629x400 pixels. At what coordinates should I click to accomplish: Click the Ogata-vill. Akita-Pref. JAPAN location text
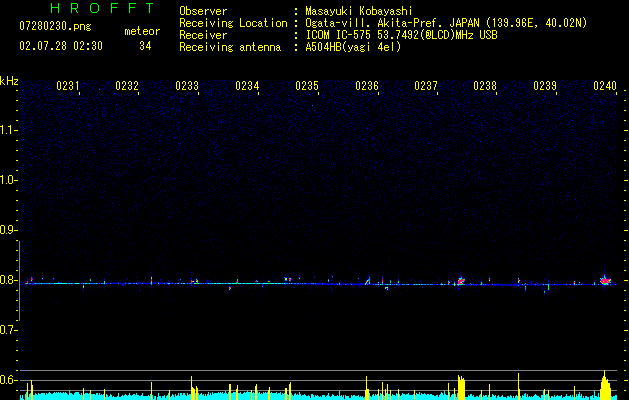click(x=446, y=23)
